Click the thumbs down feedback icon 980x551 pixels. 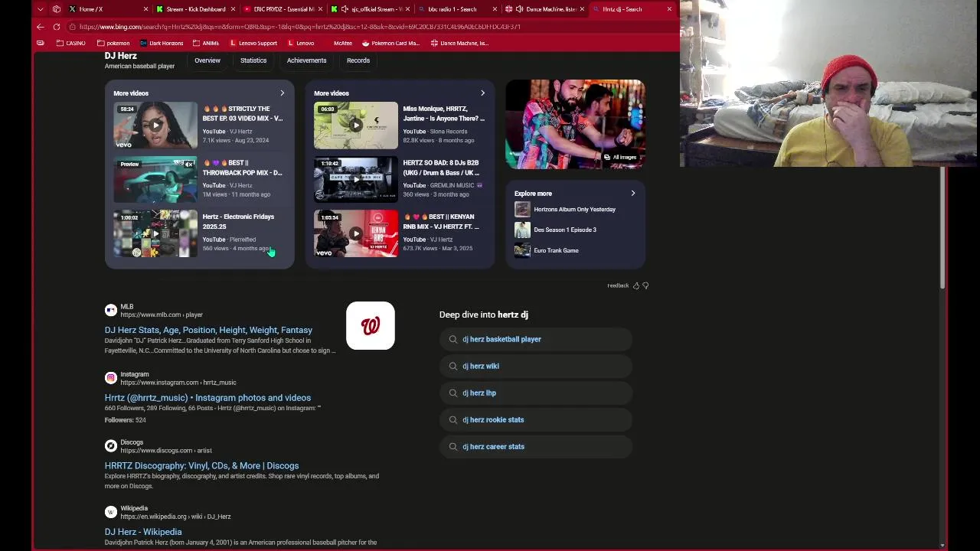[x=645, y=285]
